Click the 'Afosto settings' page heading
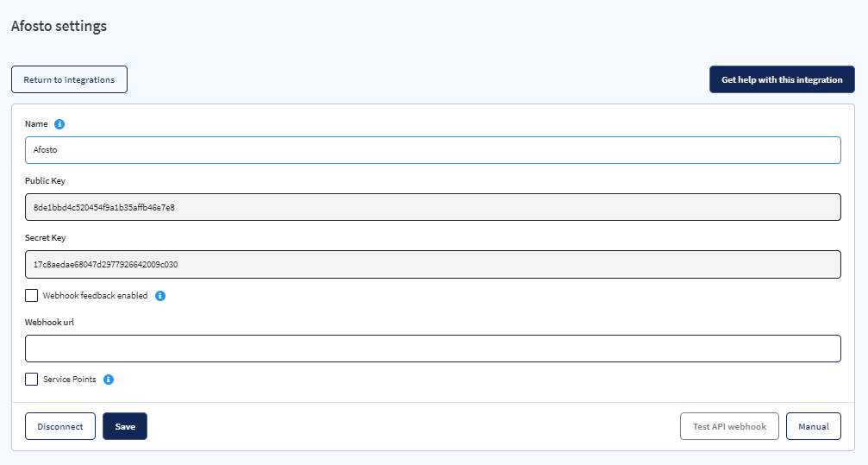Image resolution: width=868 pixels, height=465 pixels. coord(59,26)
